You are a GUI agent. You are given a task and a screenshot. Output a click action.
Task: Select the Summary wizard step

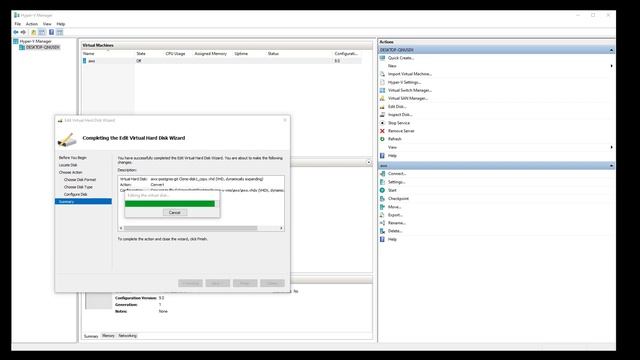(x=83, y=201)
